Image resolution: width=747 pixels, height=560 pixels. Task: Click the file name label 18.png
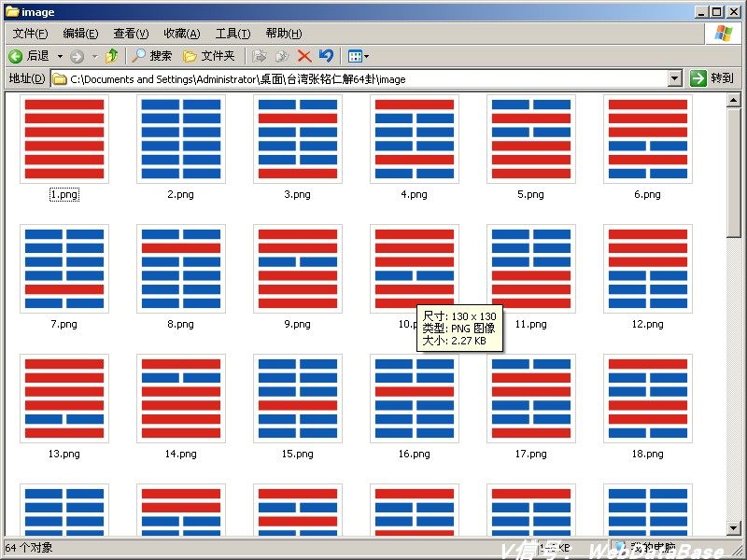(x=647, y=454)
